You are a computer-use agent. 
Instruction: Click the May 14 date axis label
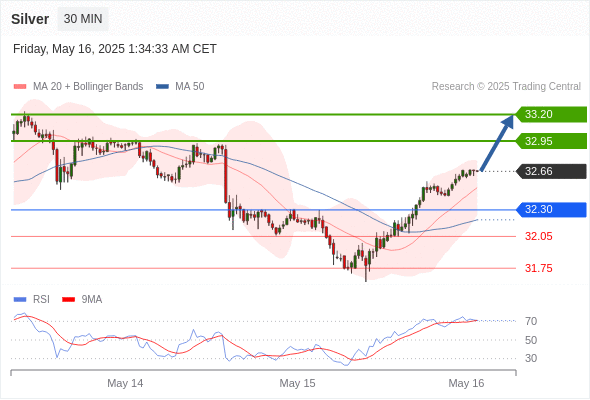[x=125, y=383]
